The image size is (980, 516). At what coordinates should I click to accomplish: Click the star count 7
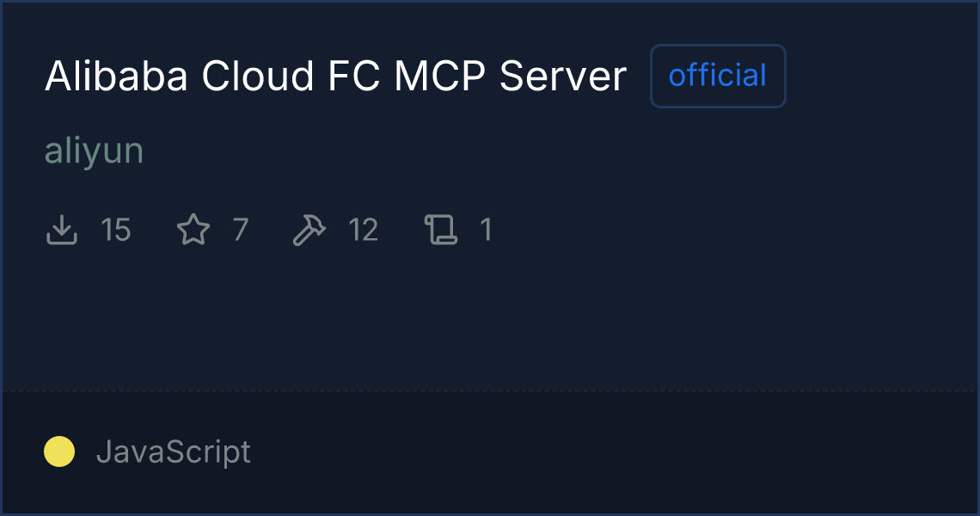pos(241,230)
